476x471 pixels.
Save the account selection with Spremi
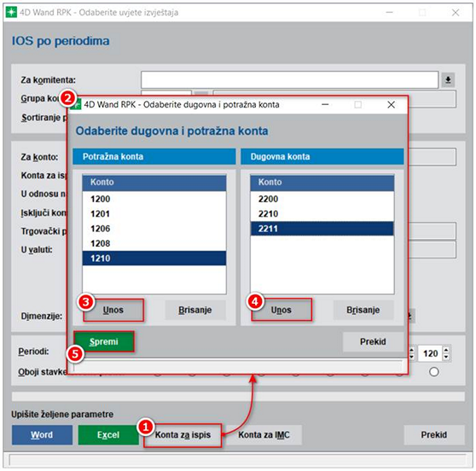104,341
